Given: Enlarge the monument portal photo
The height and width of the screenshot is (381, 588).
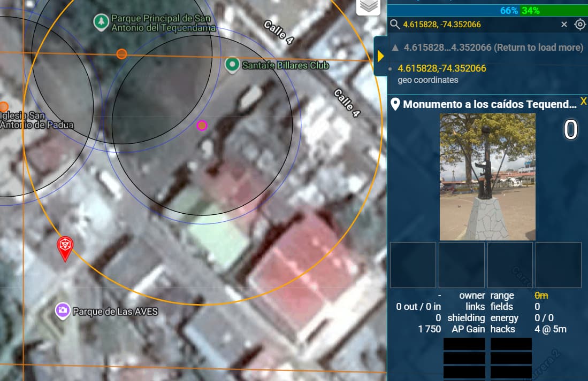Looking at the screenshot, I should click(487, 177).
